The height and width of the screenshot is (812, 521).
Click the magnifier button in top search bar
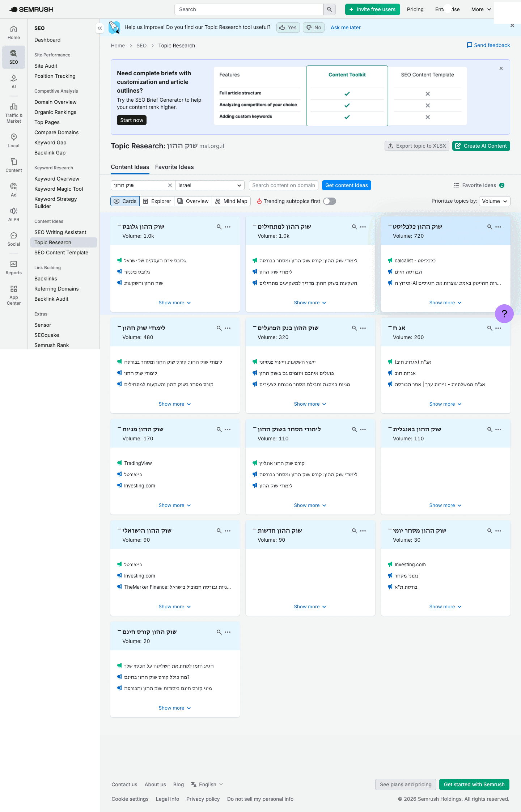click(x=329, y=9)
